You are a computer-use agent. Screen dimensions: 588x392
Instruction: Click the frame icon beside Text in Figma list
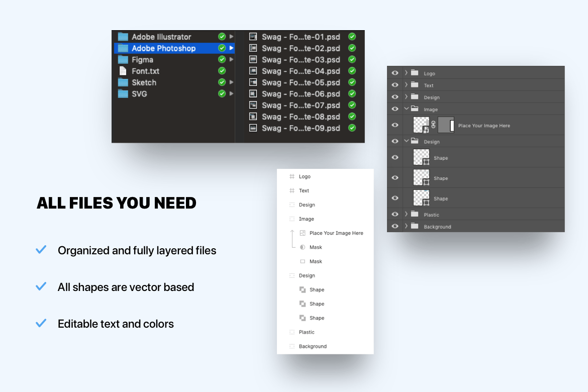[292, 190]
